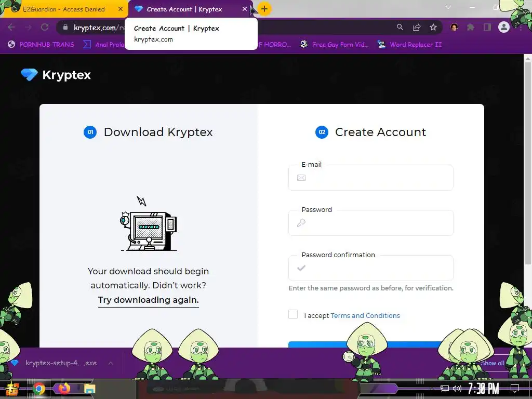The height and width of the screenshot is (399, 532).
Task: Click the 7:38 PM clock
Action: click(x=484, y=389)
